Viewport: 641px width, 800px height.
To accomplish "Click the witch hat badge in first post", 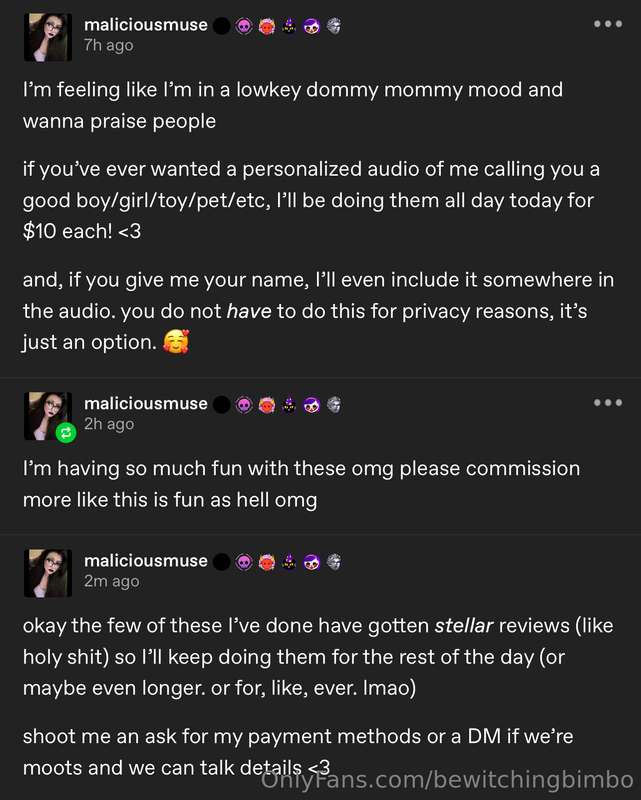I will point(289,26).
